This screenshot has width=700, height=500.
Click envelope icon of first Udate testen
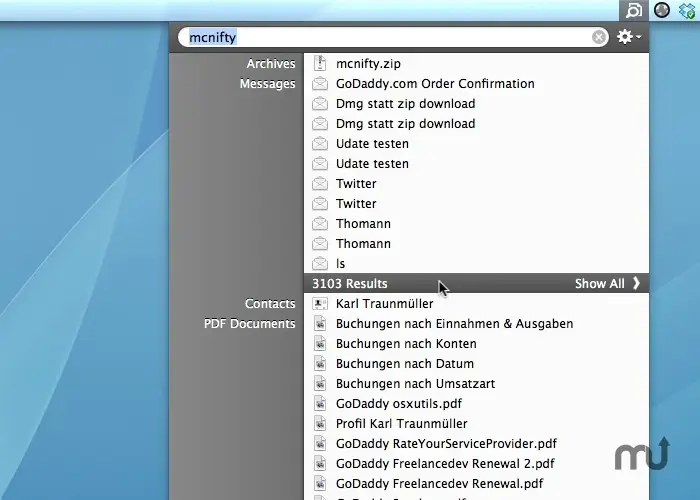click(x=320, y=144)
